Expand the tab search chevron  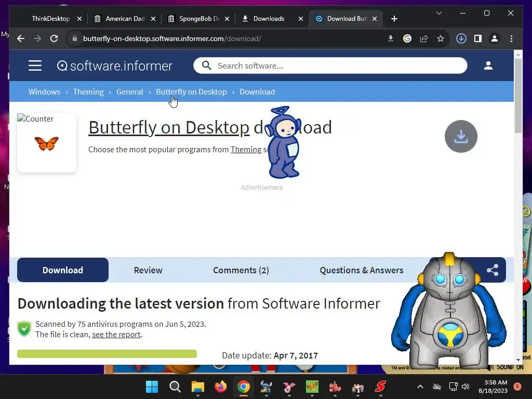click(x=438, y=13)
